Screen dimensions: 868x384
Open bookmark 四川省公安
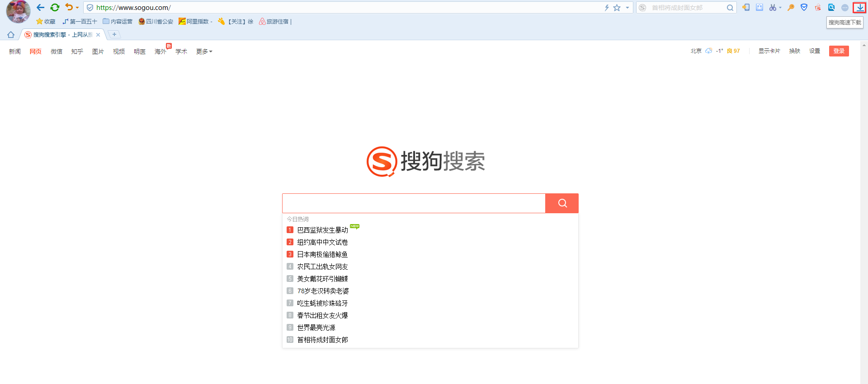click(156, 21)
